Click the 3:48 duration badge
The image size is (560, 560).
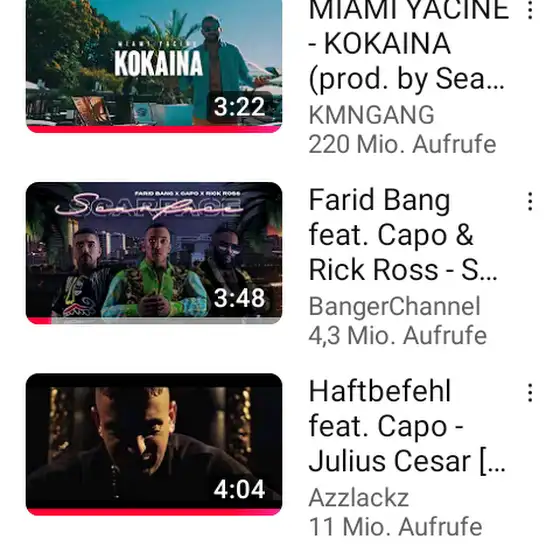click(x=239, y=298)
